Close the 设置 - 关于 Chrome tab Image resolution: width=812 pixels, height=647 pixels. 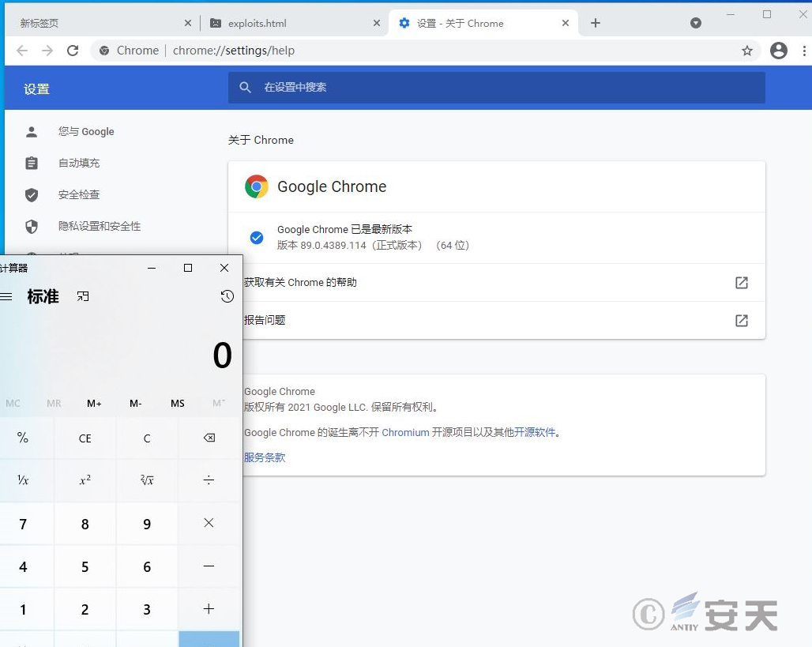point(565,23)
